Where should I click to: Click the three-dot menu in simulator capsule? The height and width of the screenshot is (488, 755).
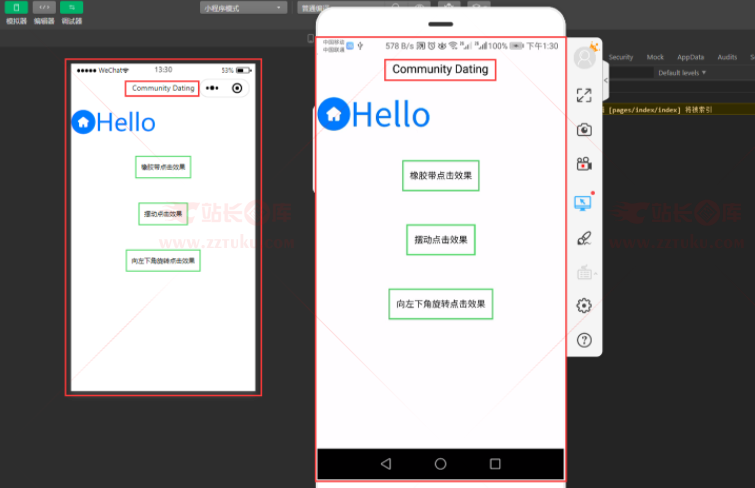(x=212, y=88)
